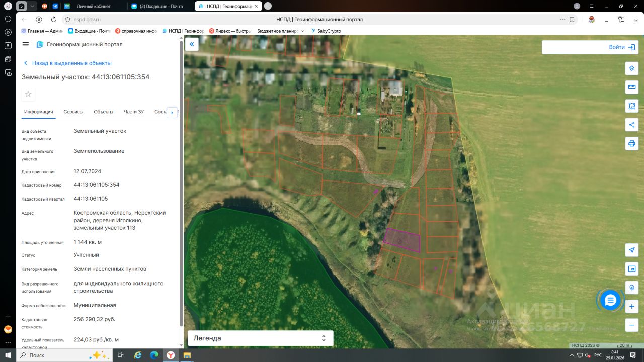Viewport: 644px width, 362px height.
Task: Open video player icon in browser sidebar
Action: 8,32
